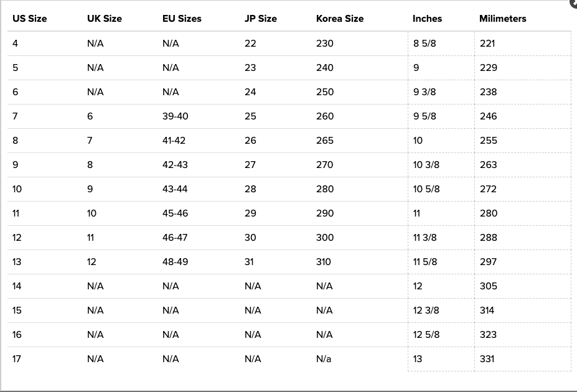Click the UK Size column header
The width and height of the screenshot is (577, 392).
(105, 19)
